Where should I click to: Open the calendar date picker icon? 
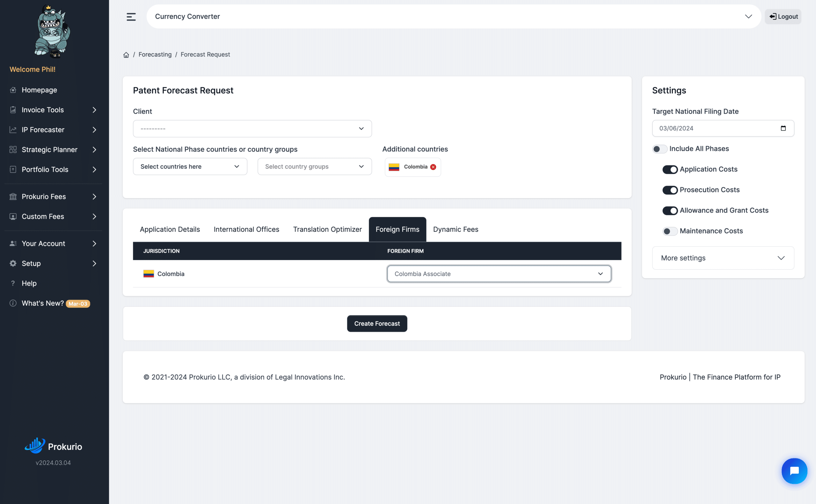(783, 128)
